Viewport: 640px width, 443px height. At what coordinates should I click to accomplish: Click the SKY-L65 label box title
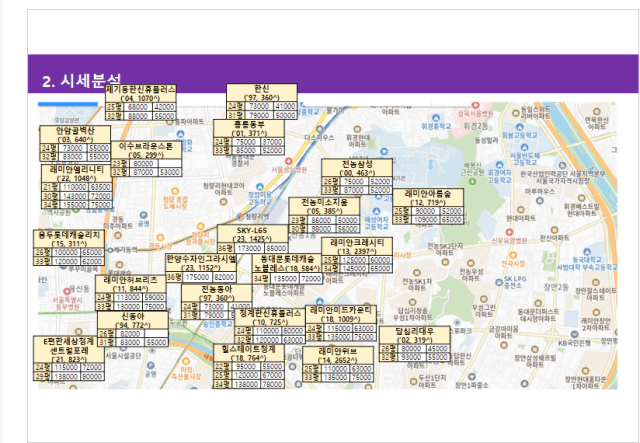tap(252, 230)
